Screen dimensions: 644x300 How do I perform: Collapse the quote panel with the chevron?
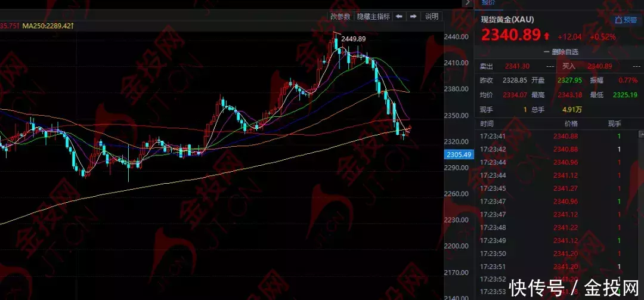pos(467,3)
